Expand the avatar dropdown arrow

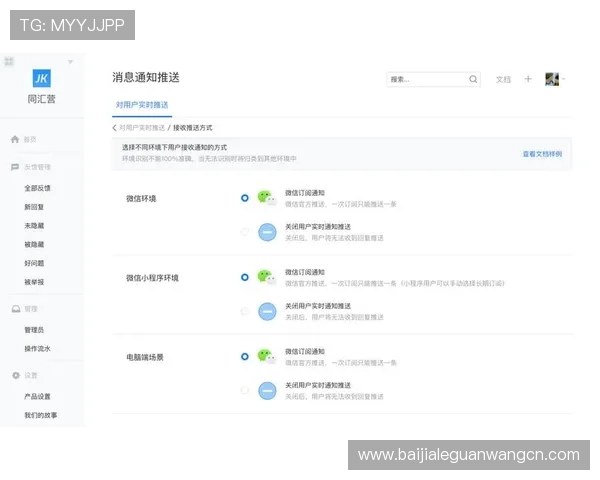[x=563, y=79]
